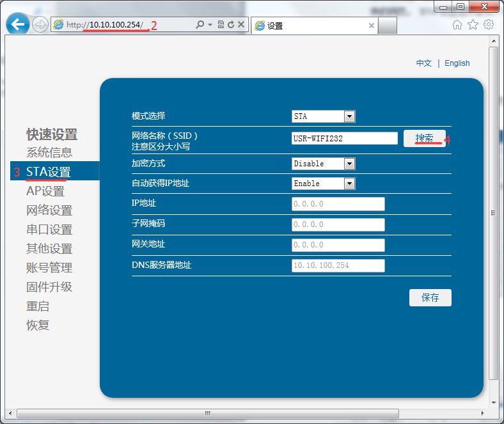Click the browser Forward arrow button
504x424 pixels.
[x=40, y=25]
